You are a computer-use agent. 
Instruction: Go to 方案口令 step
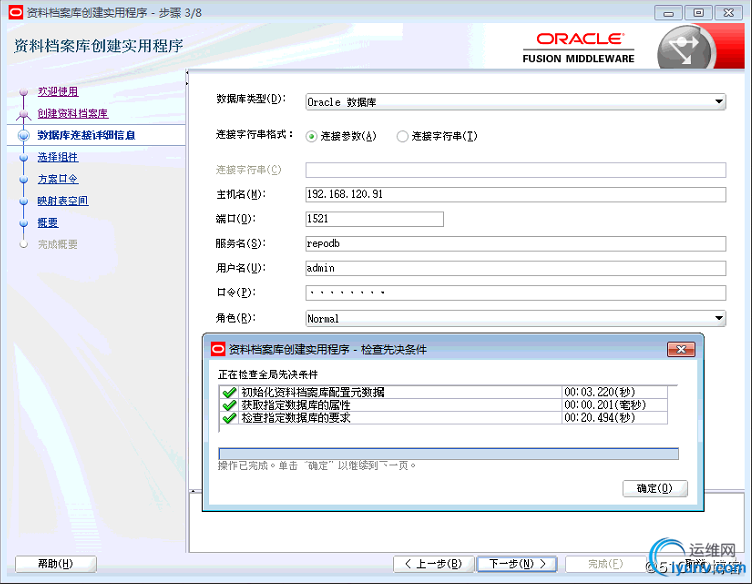[58, 179]
